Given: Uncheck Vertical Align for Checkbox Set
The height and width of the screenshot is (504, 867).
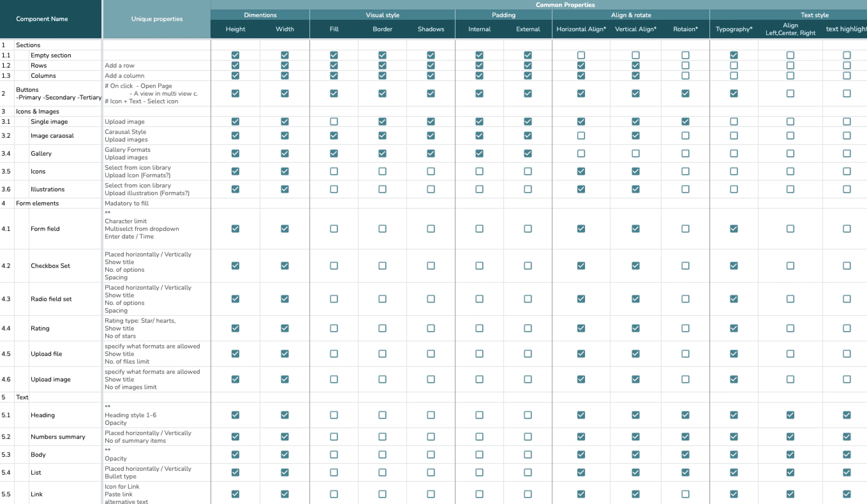Looking at the screenshot, I should click(635, 266).
